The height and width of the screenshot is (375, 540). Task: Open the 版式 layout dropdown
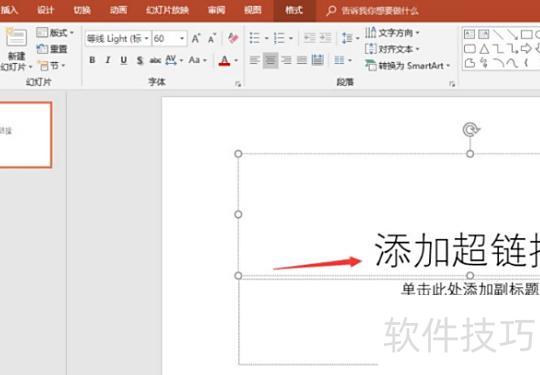click(x=55, y=33)
